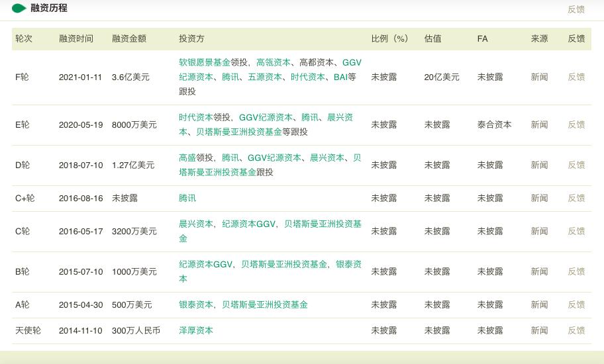Click 反馈 in the B轮 row

576,271
